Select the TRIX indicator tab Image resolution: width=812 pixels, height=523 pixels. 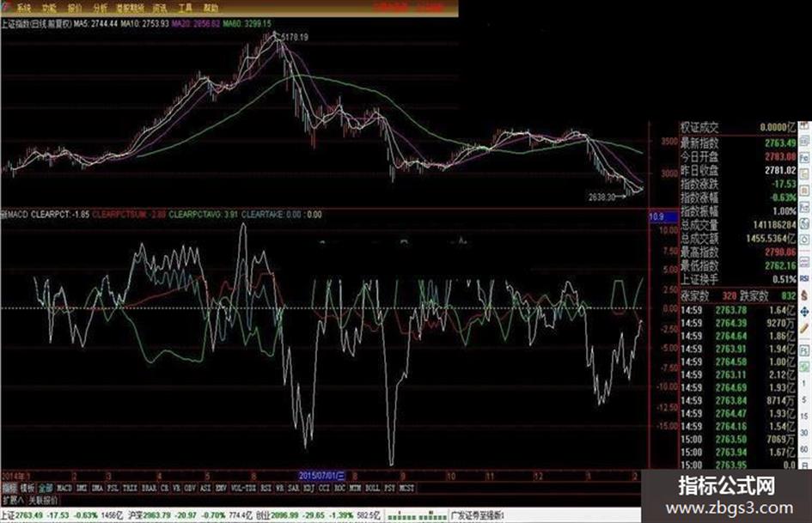click(x=130, y=488)
